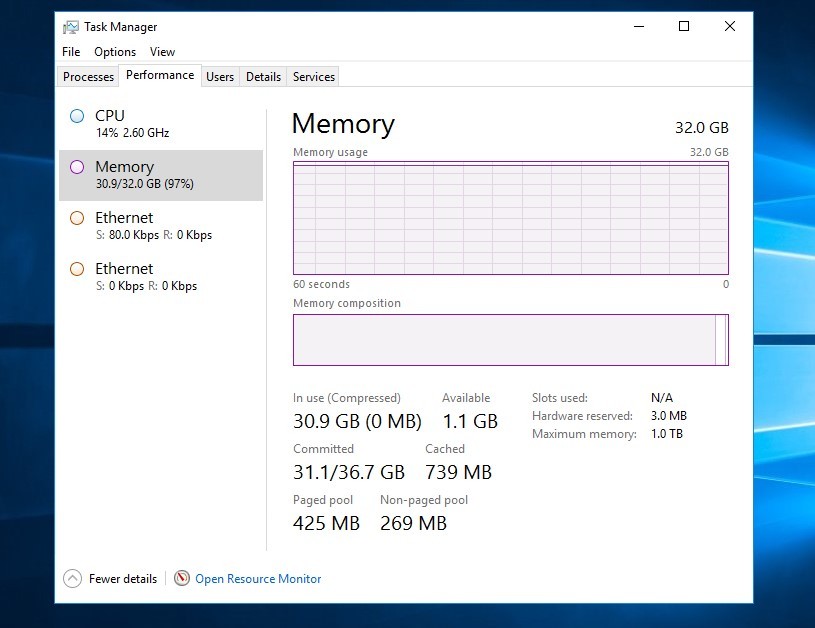815x628 pixels.
Task: Click the Memory composition bar
Action: click(x=511, y=340)
